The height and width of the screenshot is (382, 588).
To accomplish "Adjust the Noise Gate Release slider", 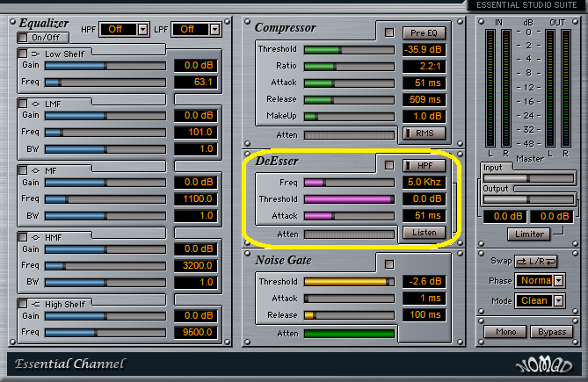I will point(349,315).
